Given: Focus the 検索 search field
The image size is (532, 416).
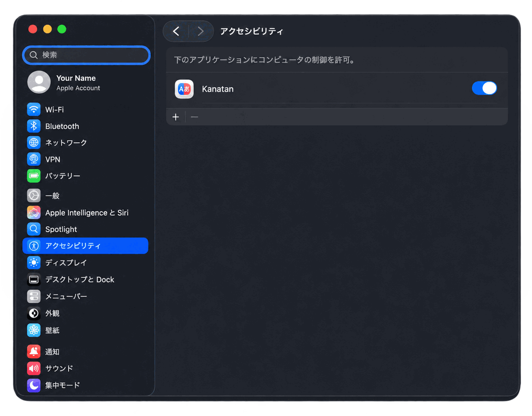Looking at the screenshot, I should click(x=87, y=55).
